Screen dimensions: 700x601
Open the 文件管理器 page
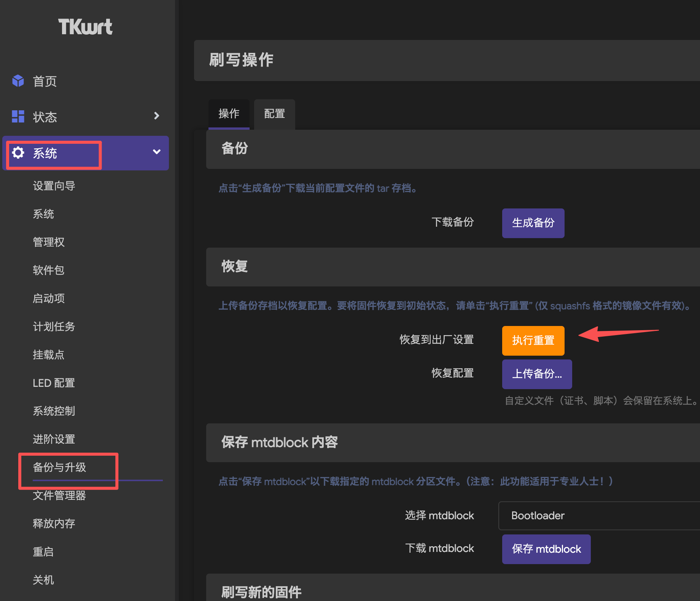[59, 496]
